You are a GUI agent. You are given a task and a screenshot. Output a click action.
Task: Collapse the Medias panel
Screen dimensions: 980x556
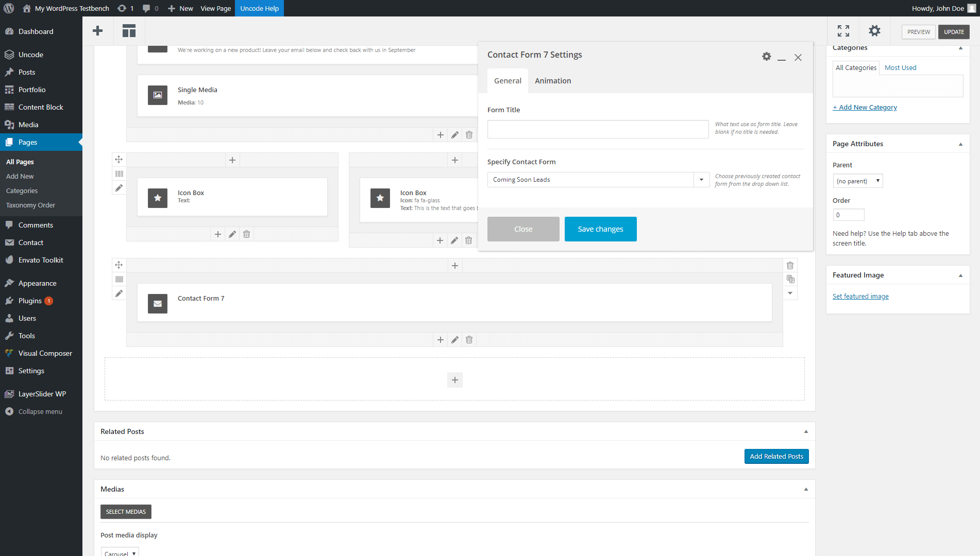point(806,489)
